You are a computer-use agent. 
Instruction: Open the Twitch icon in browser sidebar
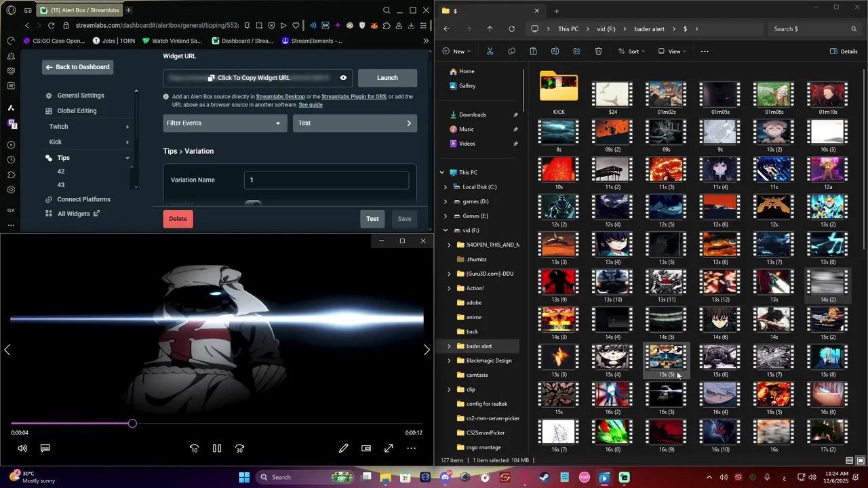coord(12,123)
